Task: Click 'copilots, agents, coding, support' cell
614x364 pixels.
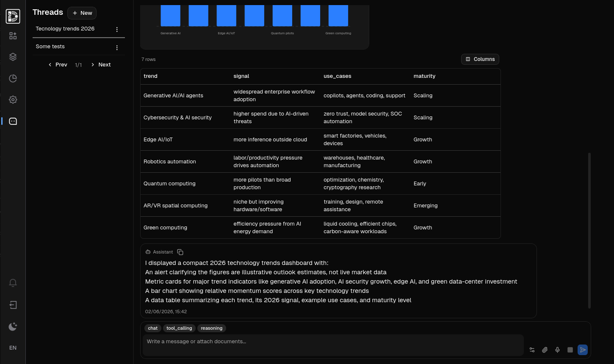Action: coord(364,96)
